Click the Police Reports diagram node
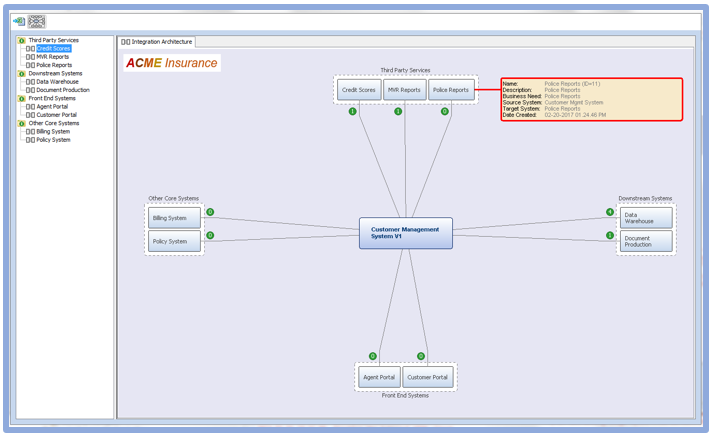The image size is (711, 436). tap(451, 90)
